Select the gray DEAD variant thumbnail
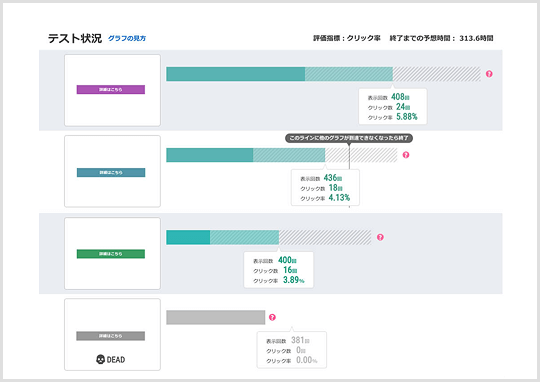 click(x=112, y=334)
